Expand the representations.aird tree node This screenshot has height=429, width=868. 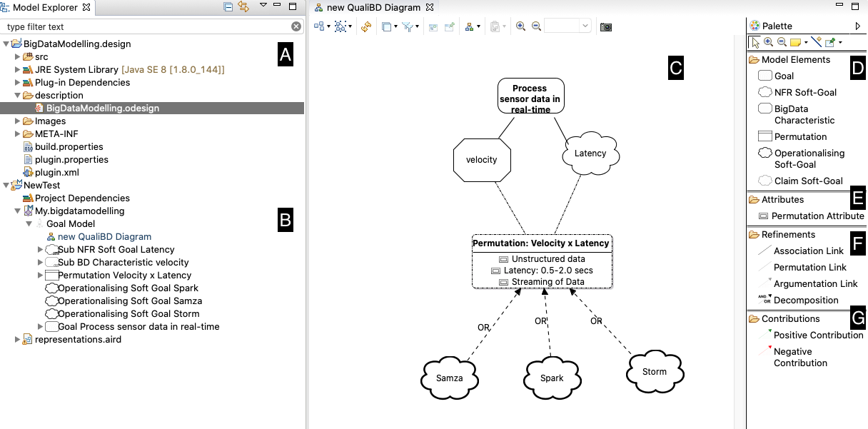pos(18,340)
